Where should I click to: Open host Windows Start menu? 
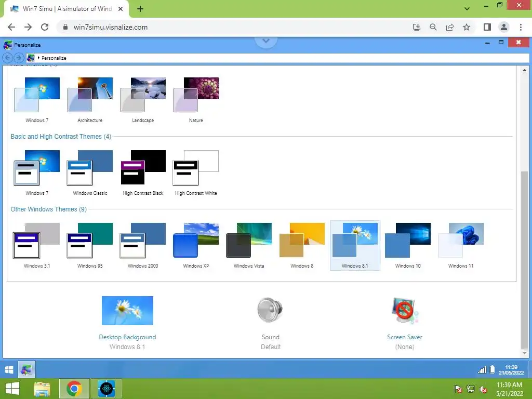click(x=12, y=389)
